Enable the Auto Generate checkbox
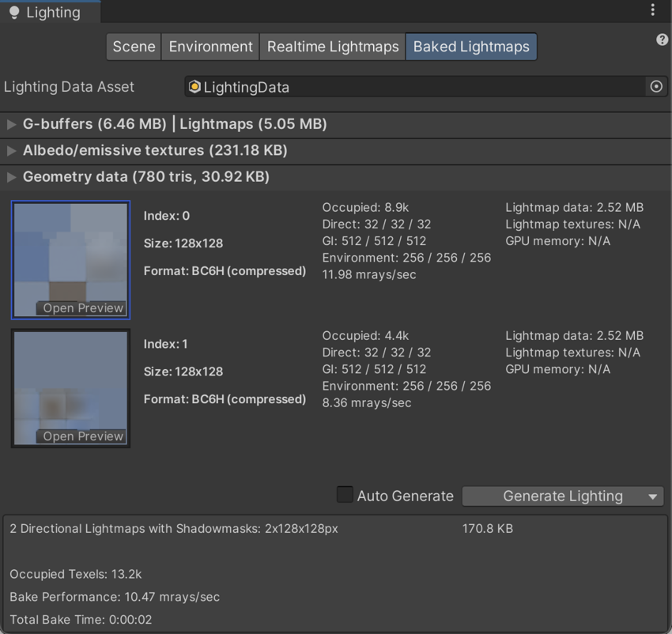Viewport: 672px width, 634px height. pyautogui.click(x=345, y=495)
